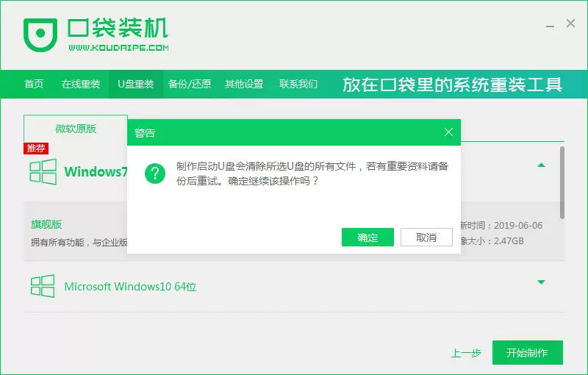Image resolution: width=588 pixels, height=375 pixels.
Task: Click the Windows7 logo icon
Action: (x=43, y=172)
